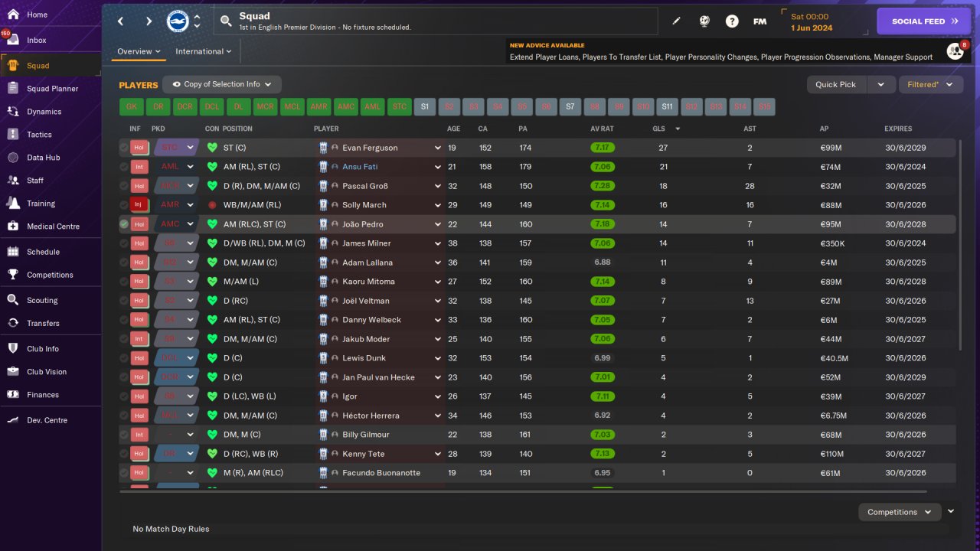Go to Dynamics in the sidebar

tap(13, 111)
